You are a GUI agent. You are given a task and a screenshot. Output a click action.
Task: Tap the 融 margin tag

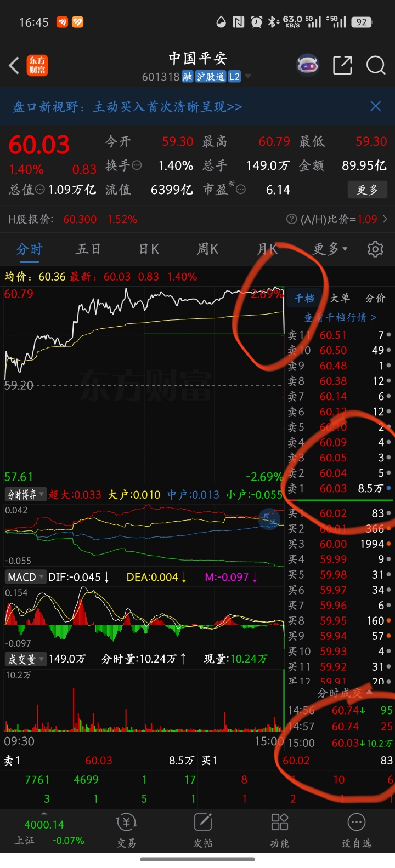click(x=188, y=77)
